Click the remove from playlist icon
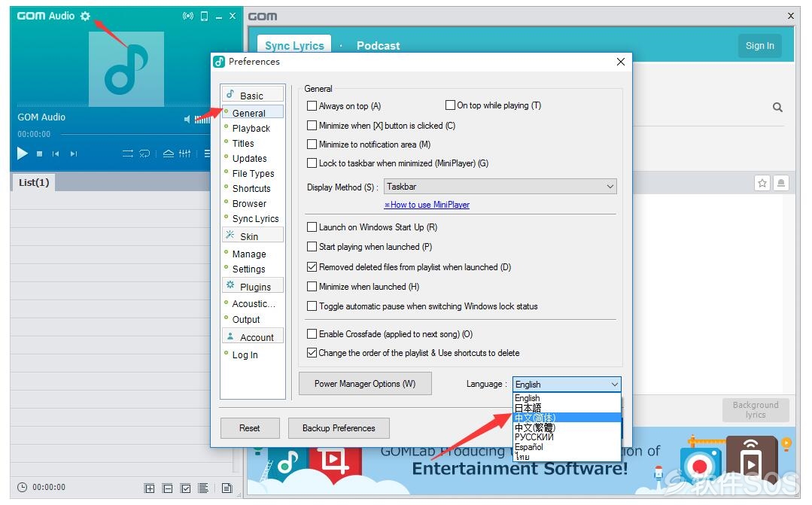Screen dimensions: 812x505 [x=167, y=488]
